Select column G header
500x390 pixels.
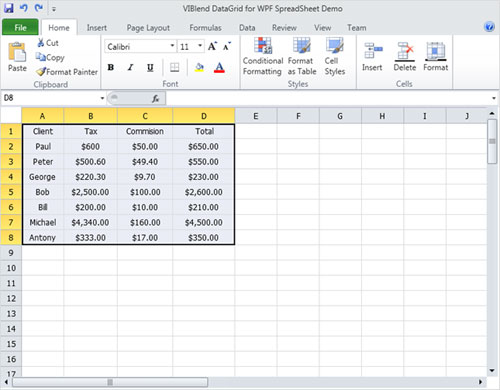340,116
